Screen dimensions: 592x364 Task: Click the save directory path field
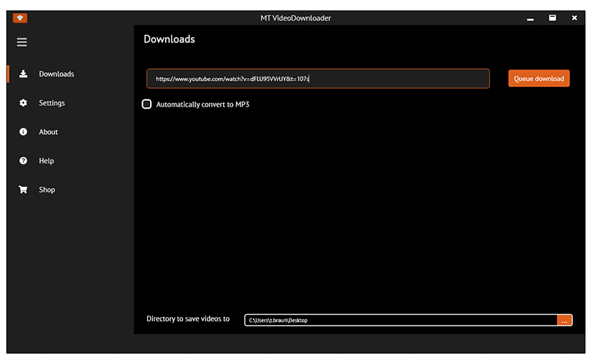coord(401,320)
